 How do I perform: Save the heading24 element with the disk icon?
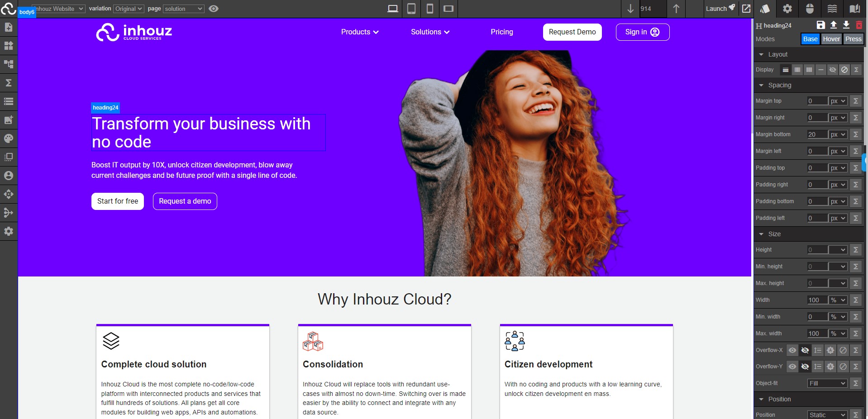click(x=821, y=25)
